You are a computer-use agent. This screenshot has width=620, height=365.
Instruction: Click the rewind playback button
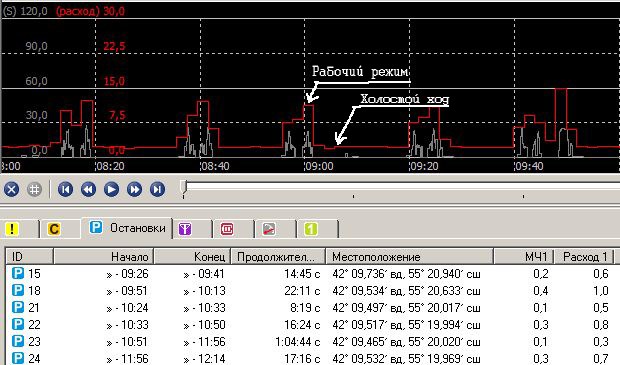[x=88, y=189]
